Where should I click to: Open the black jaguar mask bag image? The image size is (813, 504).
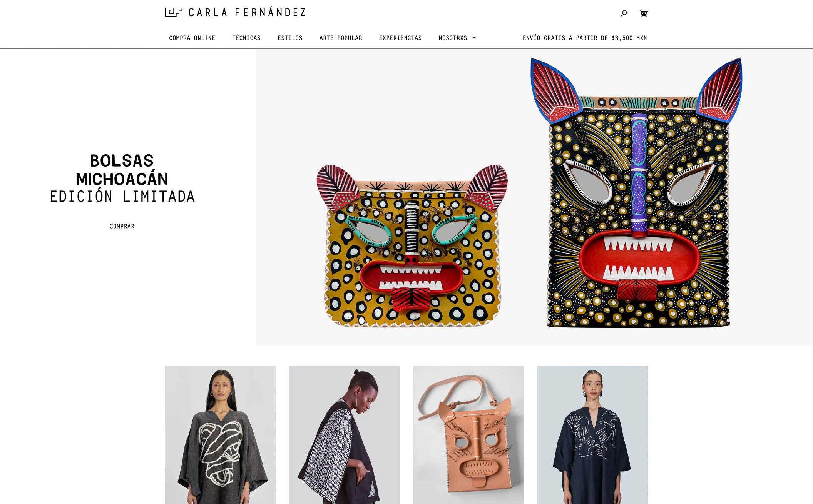click(x=637, y=193)
